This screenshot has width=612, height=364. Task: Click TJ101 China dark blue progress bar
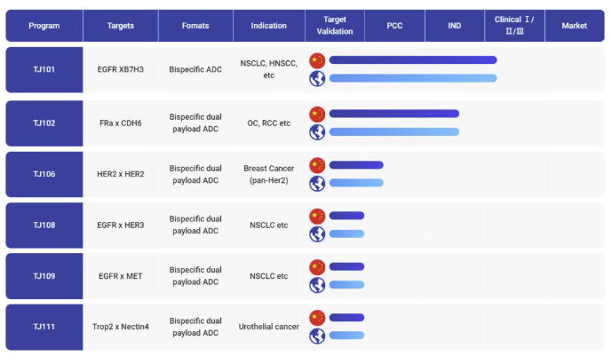click(x=412, y=60)
